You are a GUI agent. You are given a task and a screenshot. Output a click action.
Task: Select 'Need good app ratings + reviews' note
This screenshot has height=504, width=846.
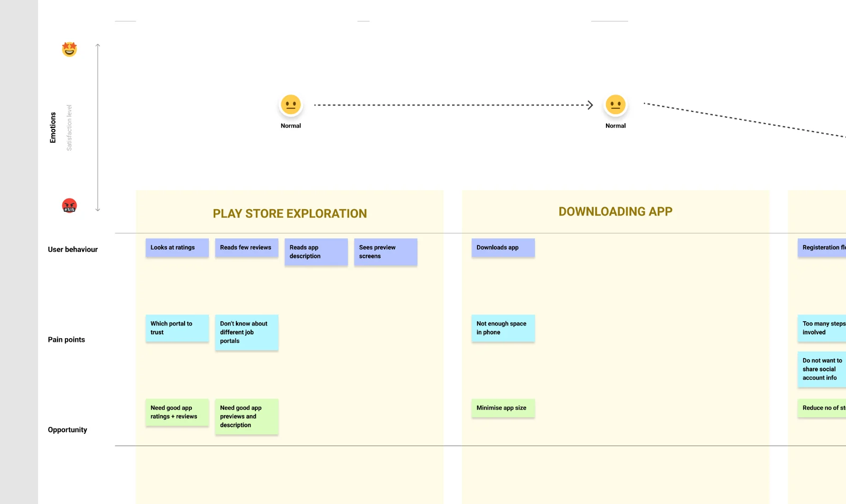(177, 412)
